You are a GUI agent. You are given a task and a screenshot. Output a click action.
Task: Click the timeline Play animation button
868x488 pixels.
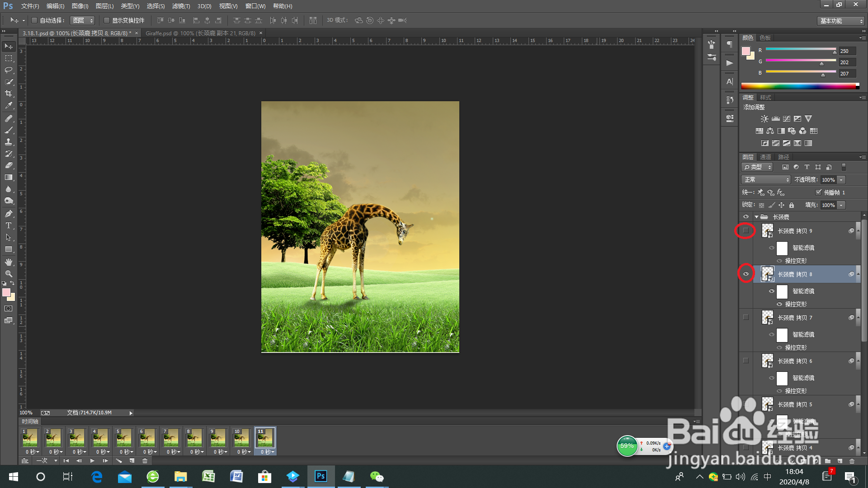tap(92, 461)
